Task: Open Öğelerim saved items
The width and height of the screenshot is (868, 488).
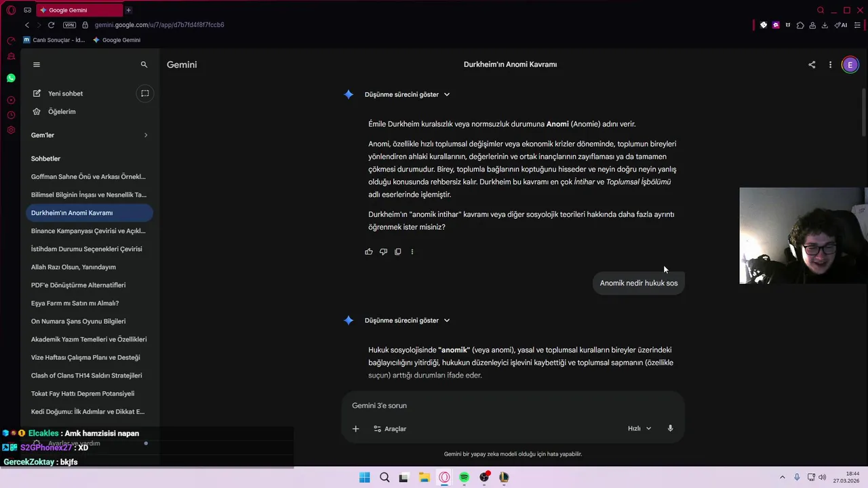Action: [62, 112]
